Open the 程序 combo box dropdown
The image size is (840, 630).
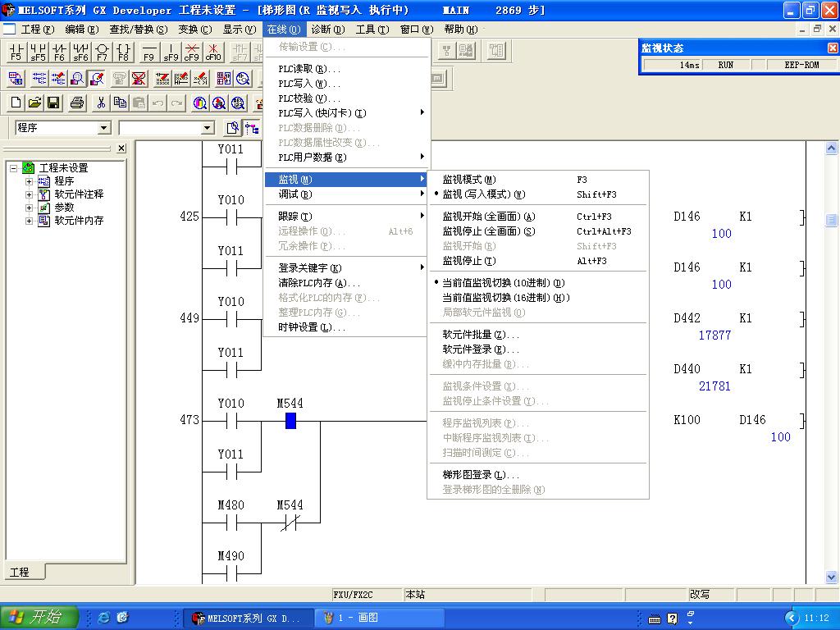(104, 128)
